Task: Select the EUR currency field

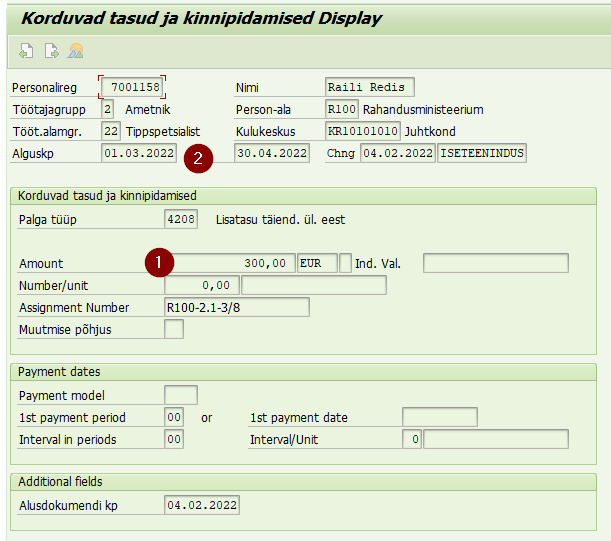Action: [317, 263]
